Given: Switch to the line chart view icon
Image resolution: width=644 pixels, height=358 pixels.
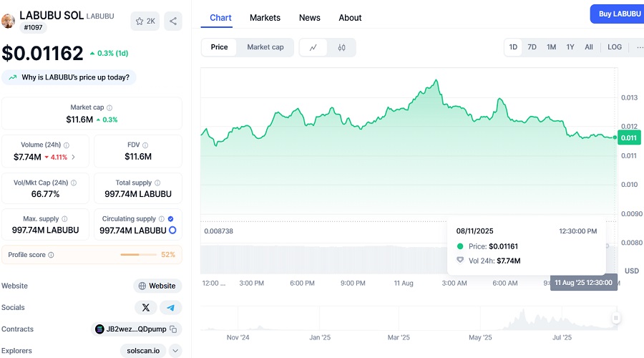Looking at the screenshot, I should click(x=313, y=47).
